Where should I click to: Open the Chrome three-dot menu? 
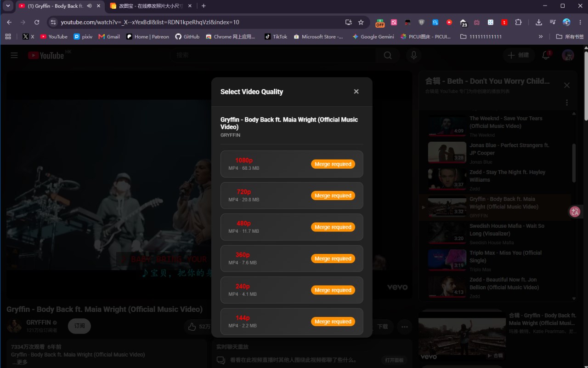pyautogui.click(x=580, y=22)
